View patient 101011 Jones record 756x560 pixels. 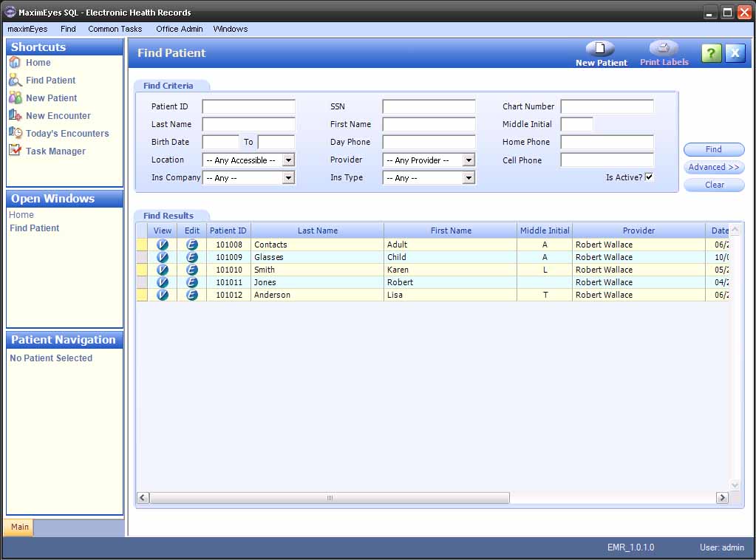(x=163, y=282)
